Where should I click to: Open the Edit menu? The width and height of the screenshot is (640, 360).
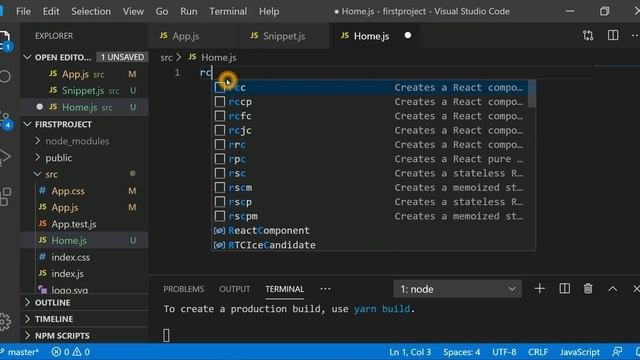(x=51, y=11)
